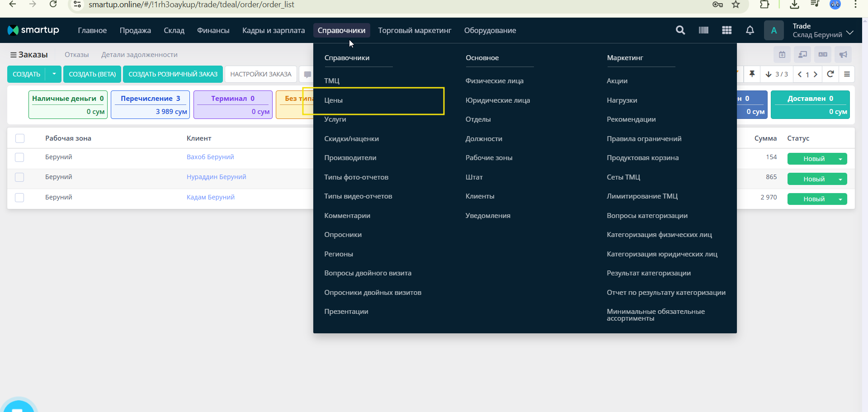Open the Финансы menu
Image resolution: width=868 pixels, height=412 pixels.
click(x=213, y=30)
